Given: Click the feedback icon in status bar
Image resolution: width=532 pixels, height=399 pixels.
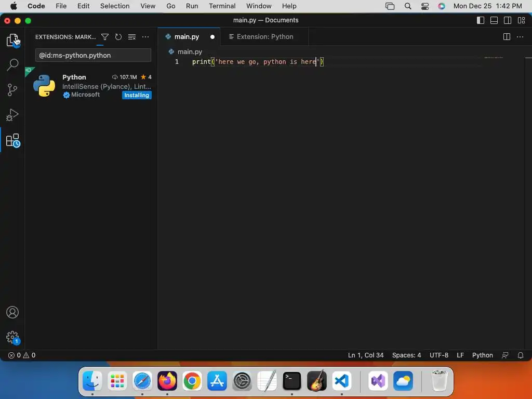Looking at the screenshot, I should click(x=505, y=355).
